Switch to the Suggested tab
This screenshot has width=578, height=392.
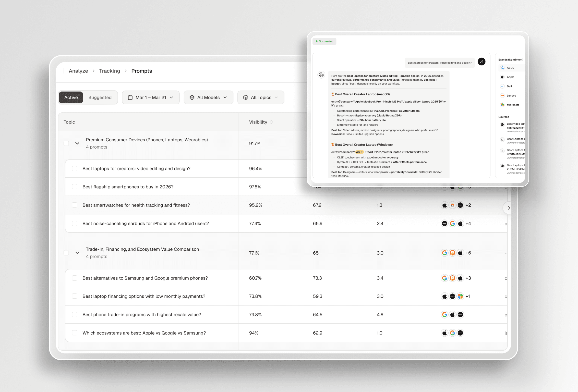pos(100,97)
